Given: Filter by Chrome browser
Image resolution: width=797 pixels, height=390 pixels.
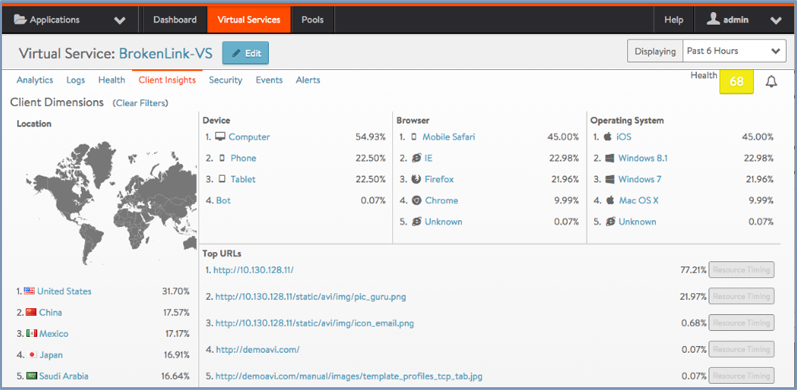Looking at the screenshot, I should point(442,201).
